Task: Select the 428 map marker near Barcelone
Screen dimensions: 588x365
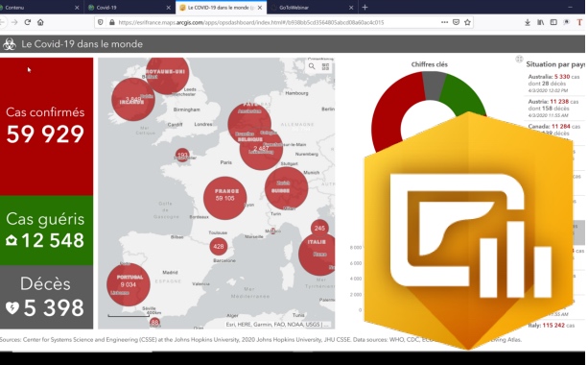Action: click(x=219, y=246)
